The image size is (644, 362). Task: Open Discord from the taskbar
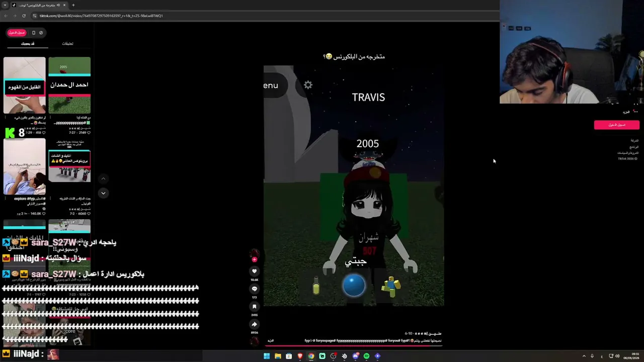[x=355, y=356]
